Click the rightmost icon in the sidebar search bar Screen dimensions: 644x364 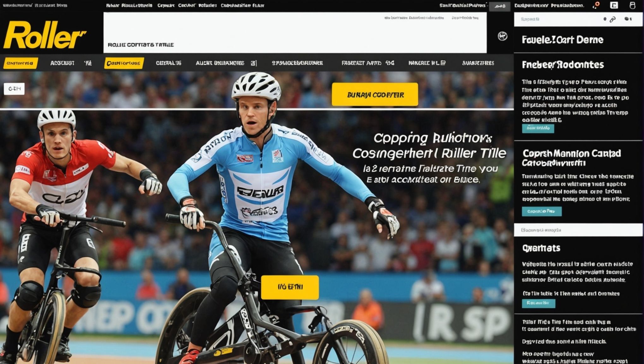click(x=628, y=19)
